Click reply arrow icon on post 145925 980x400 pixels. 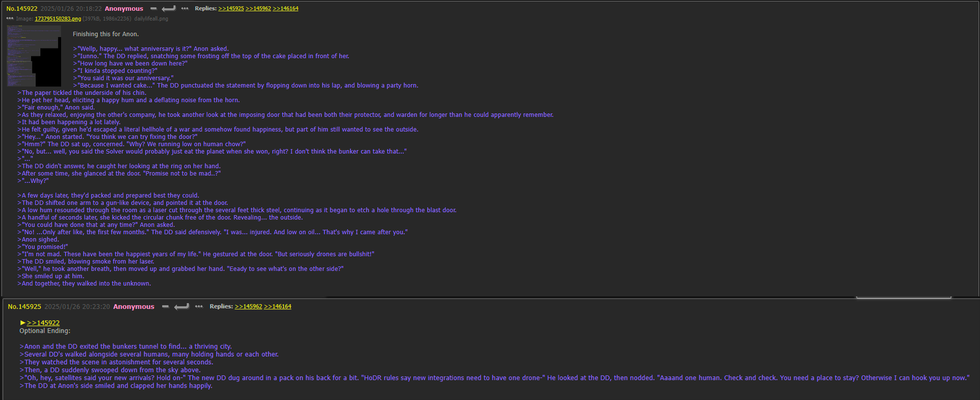click(182, 307)
